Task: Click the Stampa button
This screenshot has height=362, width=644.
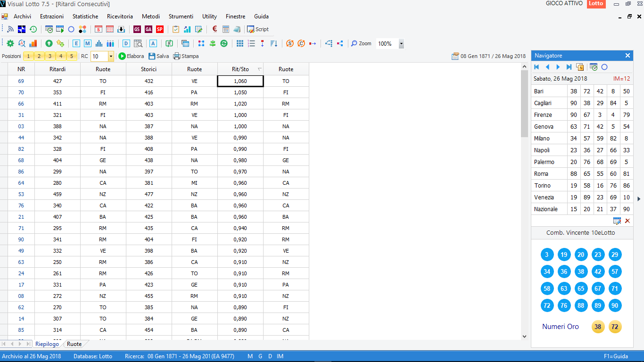Action: coord(186,56)
